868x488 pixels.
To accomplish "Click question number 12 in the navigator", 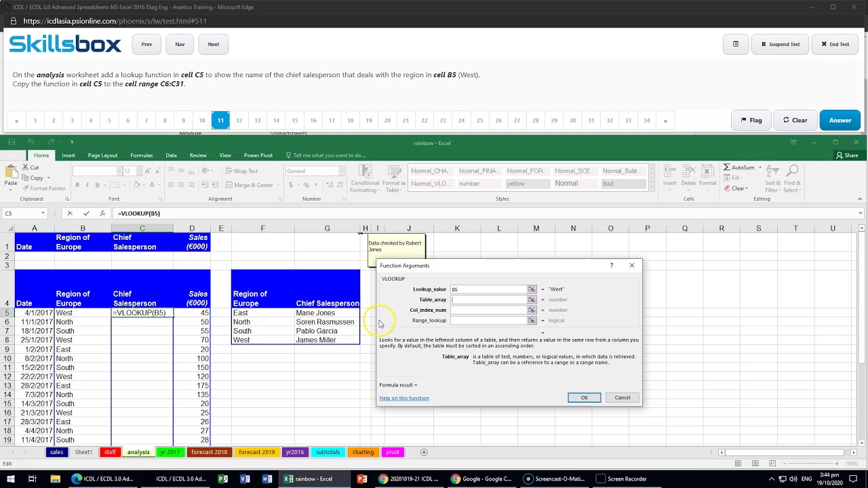I will point(239,121).
